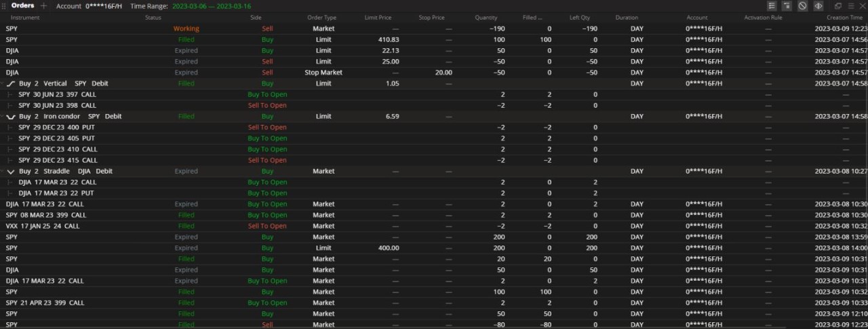Screen dimensions: 868x329
Task: Click stop price 20.00 cell
Action: click(443, 73)
